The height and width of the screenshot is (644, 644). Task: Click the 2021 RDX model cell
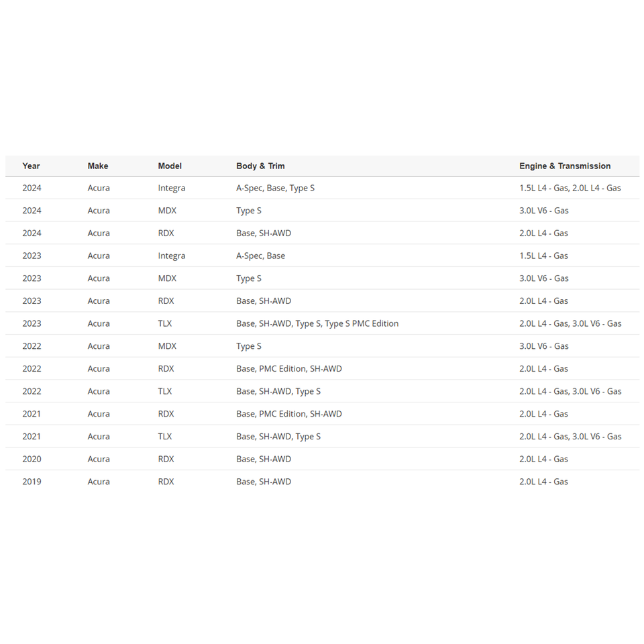(166, 414)
